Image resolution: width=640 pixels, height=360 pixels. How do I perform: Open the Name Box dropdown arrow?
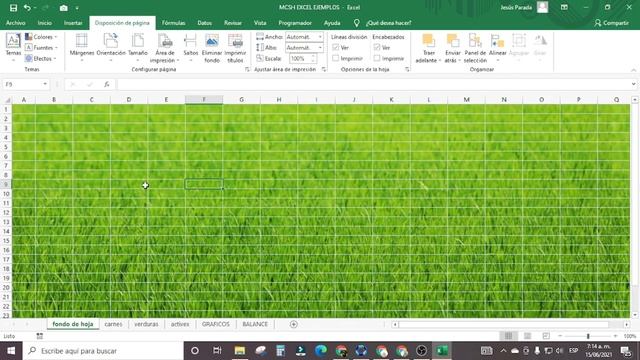(x=45, y=84)
